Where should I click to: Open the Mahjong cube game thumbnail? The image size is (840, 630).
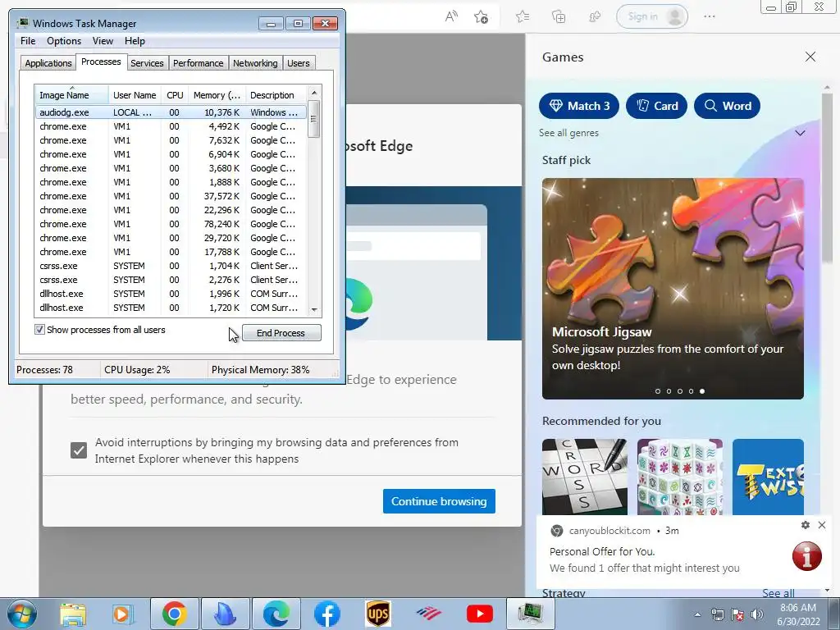click(680, 477)
